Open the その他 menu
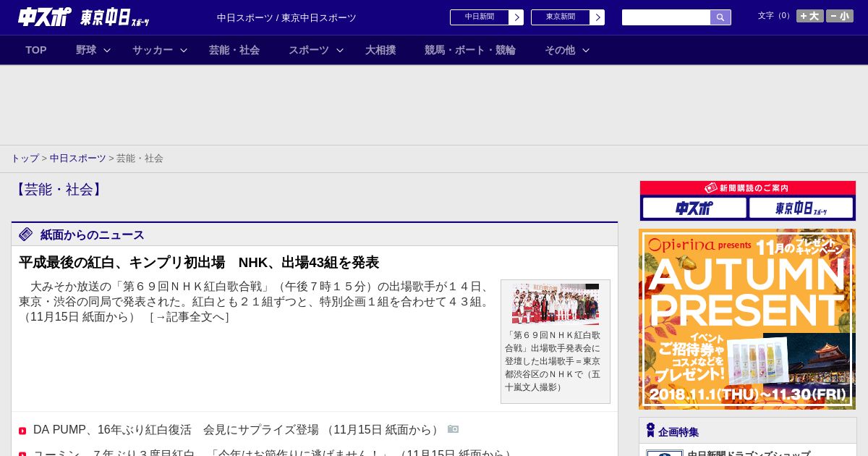The width and height of the screenshot is (868, 456). [560, 50]
